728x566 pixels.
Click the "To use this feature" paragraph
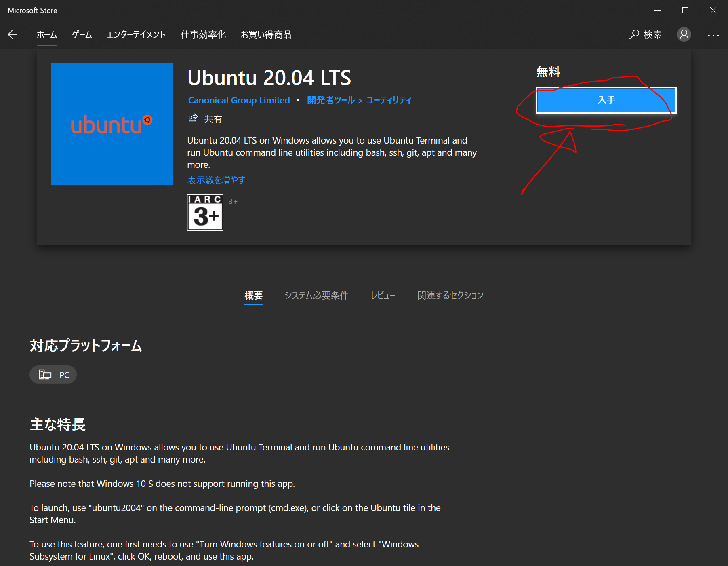click(224, 550)
